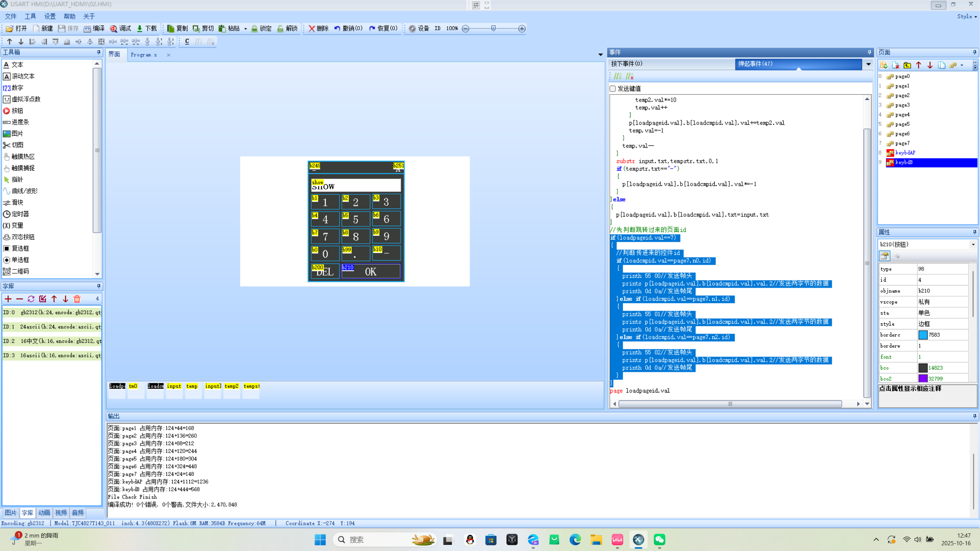The height and width of the screenshot is (551, 980).
Task: Switch to the 按下事件(0) tab
Action: pyautogui.click(x=627, y=64)
